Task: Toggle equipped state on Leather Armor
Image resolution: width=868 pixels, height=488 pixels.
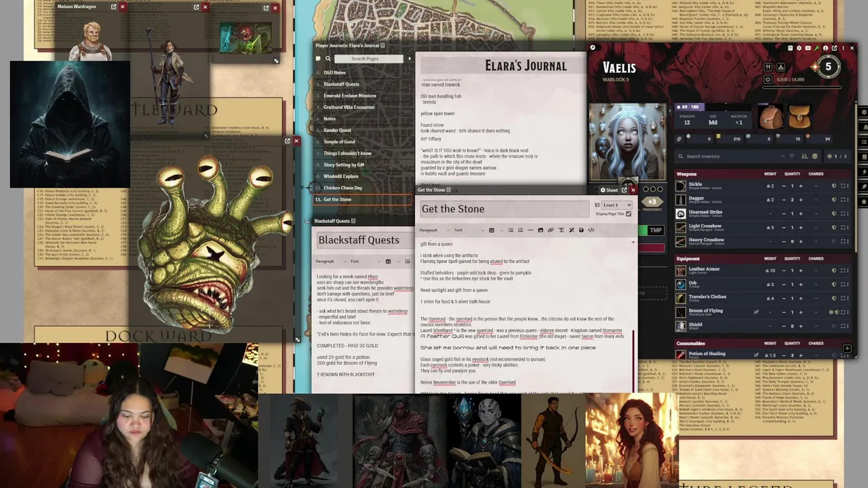Action: pos(834,270)
